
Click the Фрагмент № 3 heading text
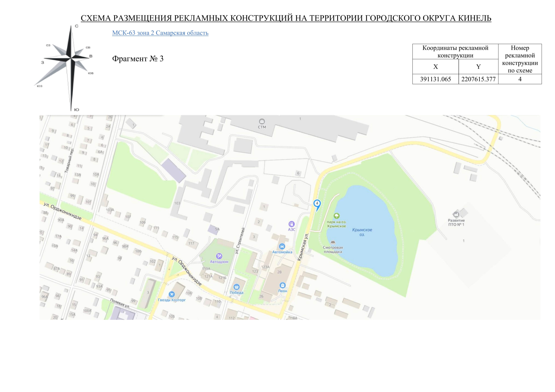tap(138, 59)
